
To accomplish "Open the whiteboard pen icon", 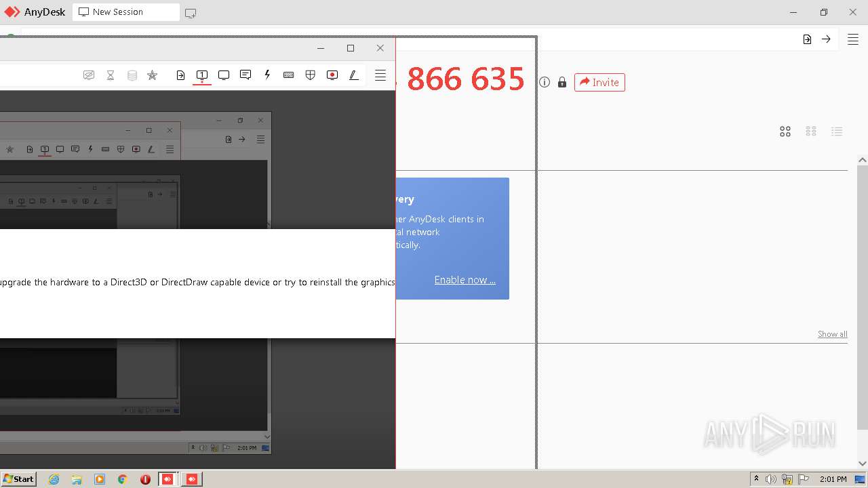I will tap(354, 75).
